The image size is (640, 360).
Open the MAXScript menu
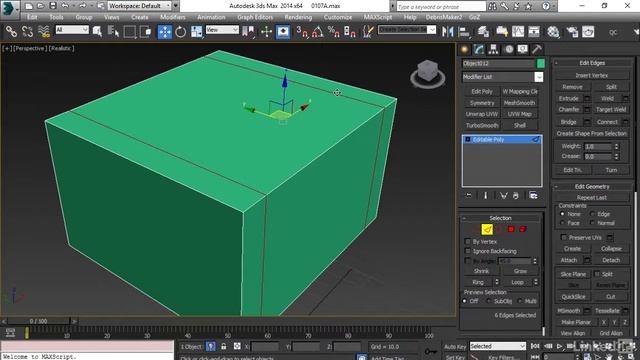click(378, 17)
